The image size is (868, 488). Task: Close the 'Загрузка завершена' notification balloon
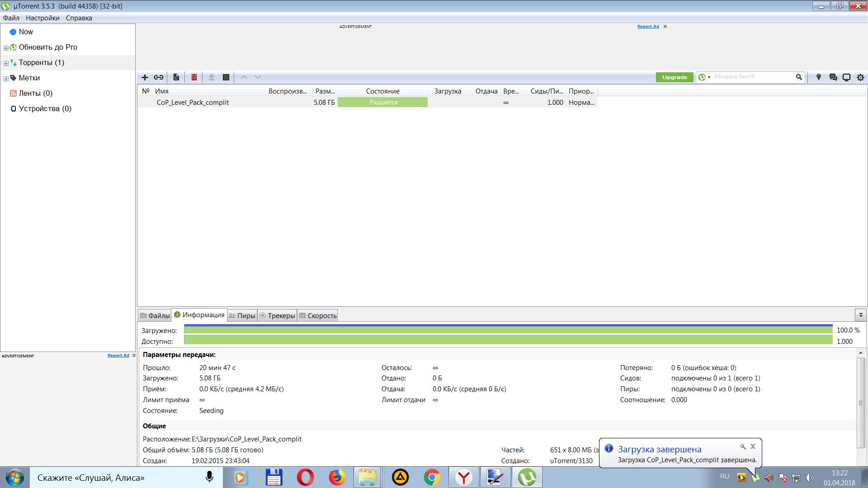(x=753, y=446)
